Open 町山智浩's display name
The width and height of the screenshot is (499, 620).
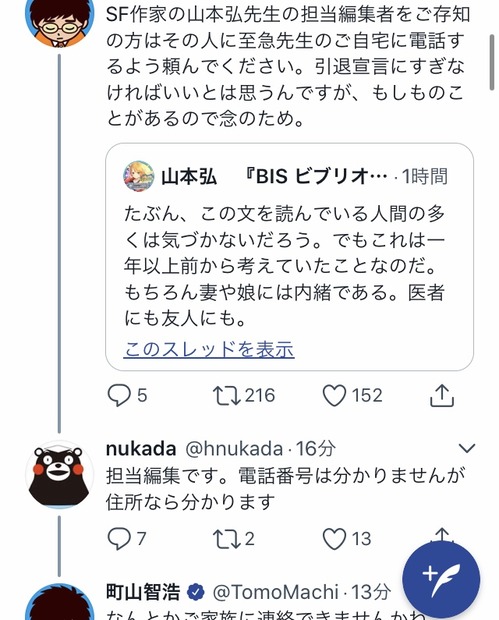point(143,592)
